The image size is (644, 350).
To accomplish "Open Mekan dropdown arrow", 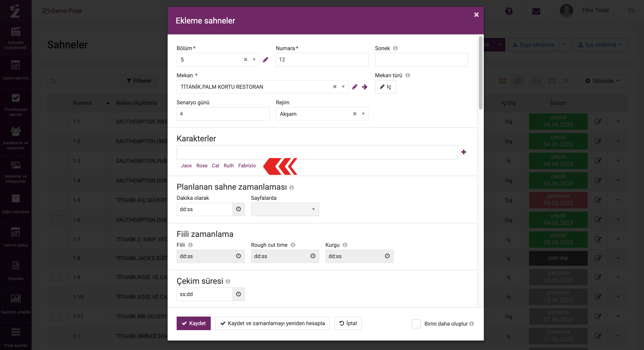I will pos(343,86).
